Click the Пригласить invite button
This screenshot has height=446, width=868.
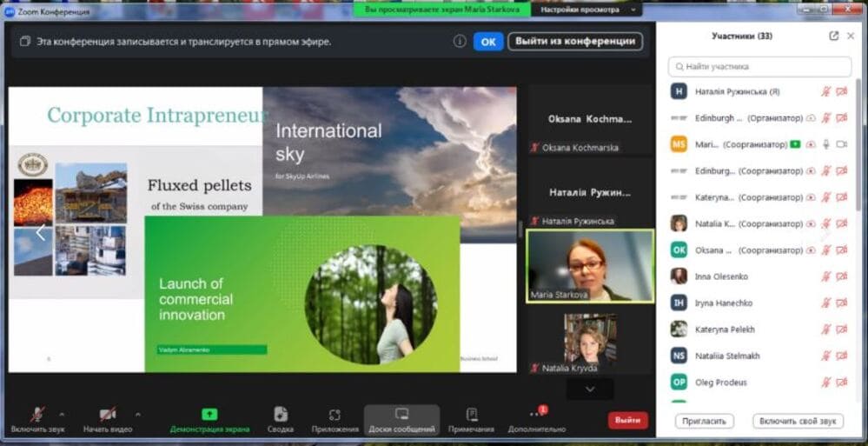(704, 421)
